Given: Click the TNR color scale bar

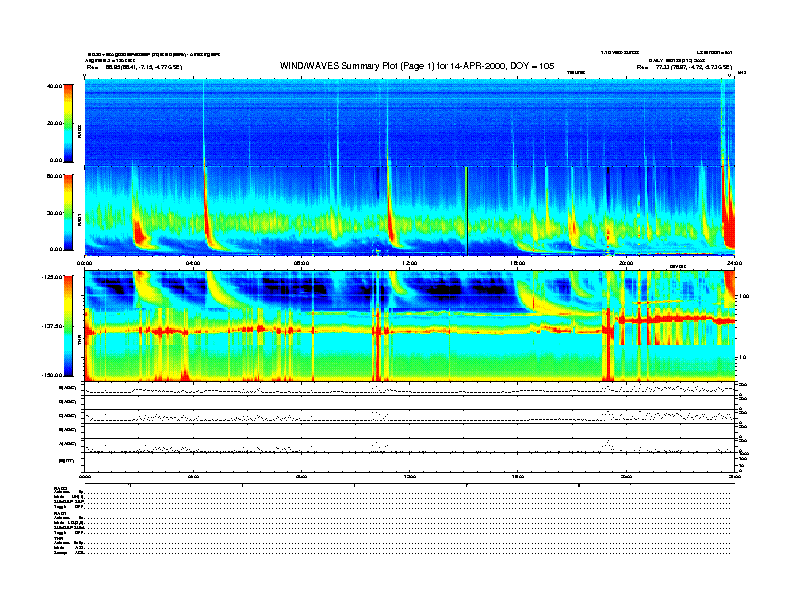Looking at the screenshot, I should [x=68, y=326].
